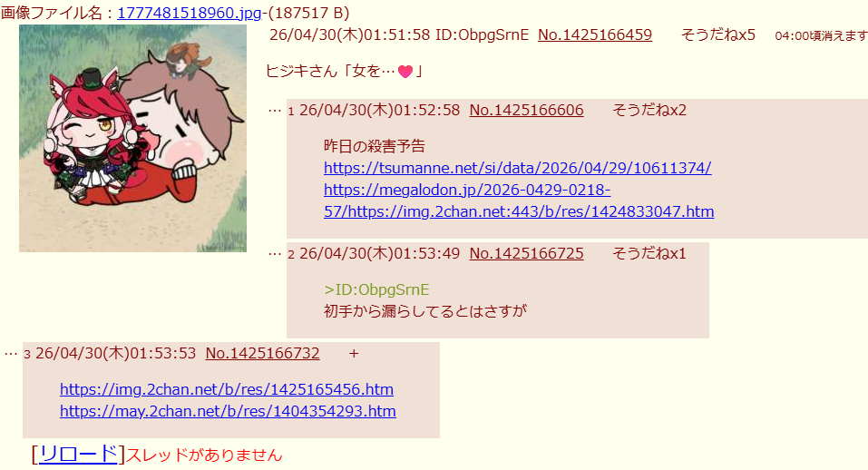Viewport: 868px width, 470px height.
Task: Click the chibi horse girl thumbnail image
Action: pos(132,139)
